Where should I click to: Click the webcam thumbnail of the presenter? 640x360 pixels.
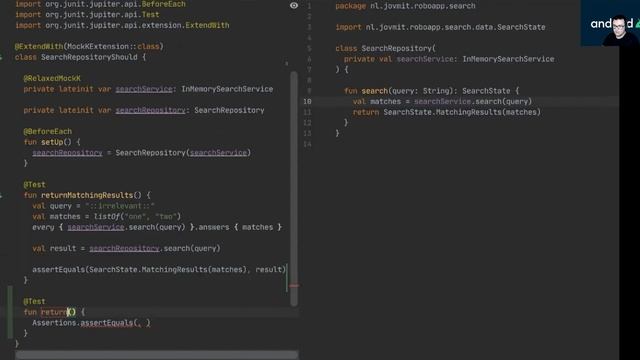610,23
